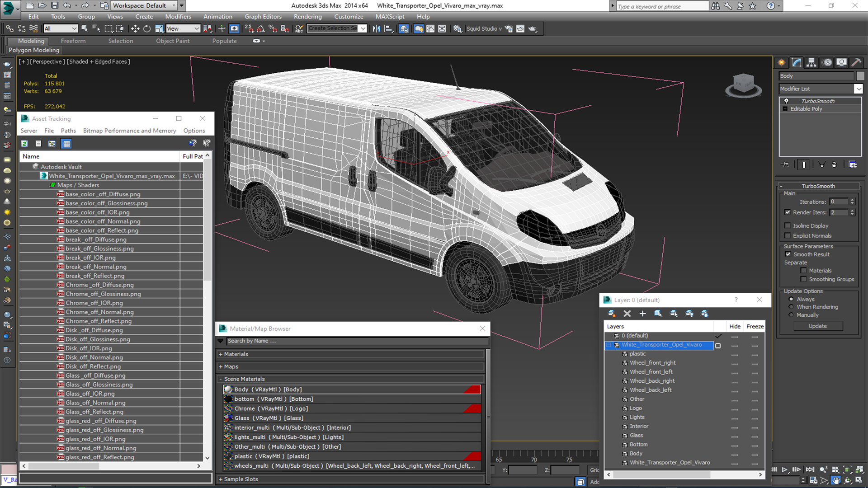Image resolution: width=868 pixels, height=488 pixels.
Task: Activate the Select by Name tool
Action: coord(96,28)
